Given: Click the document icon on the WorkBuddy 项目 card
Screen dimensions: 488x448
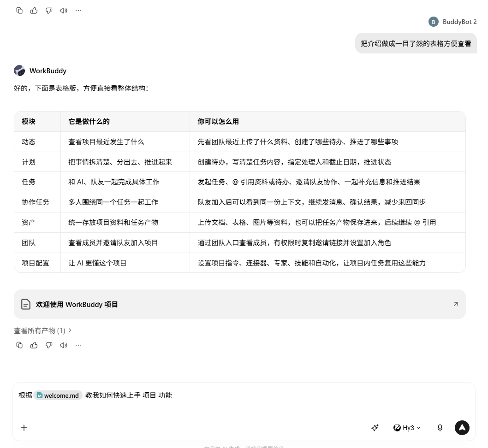Looking at the screenshot, I should click(x=26, y=304).
